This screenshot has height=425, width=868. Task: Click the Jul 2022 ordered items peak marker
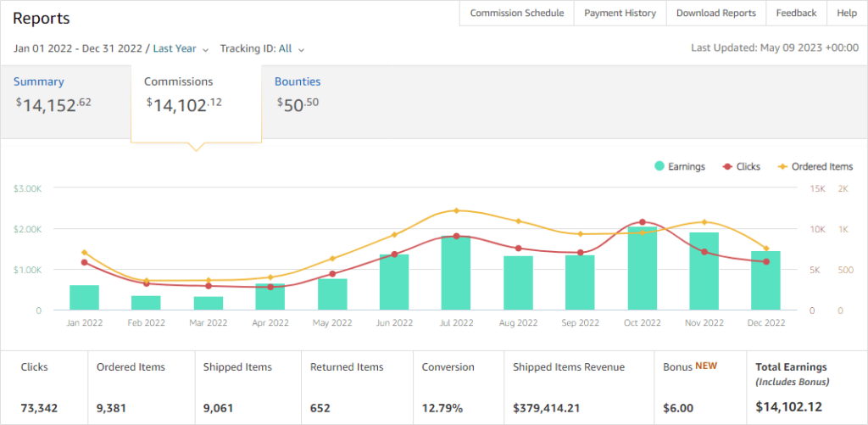point(456,210)
